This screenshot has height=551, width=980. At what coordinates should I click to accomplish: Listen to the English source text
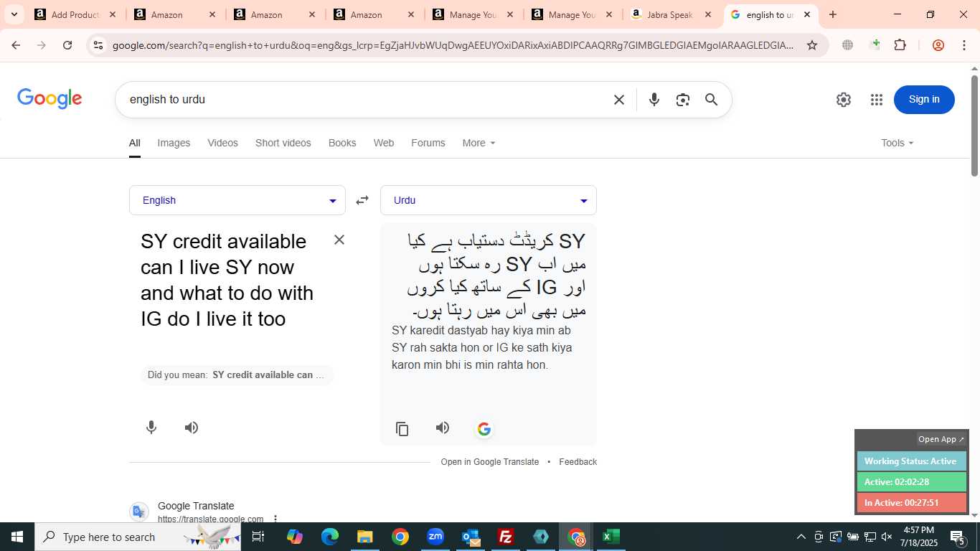191,428
